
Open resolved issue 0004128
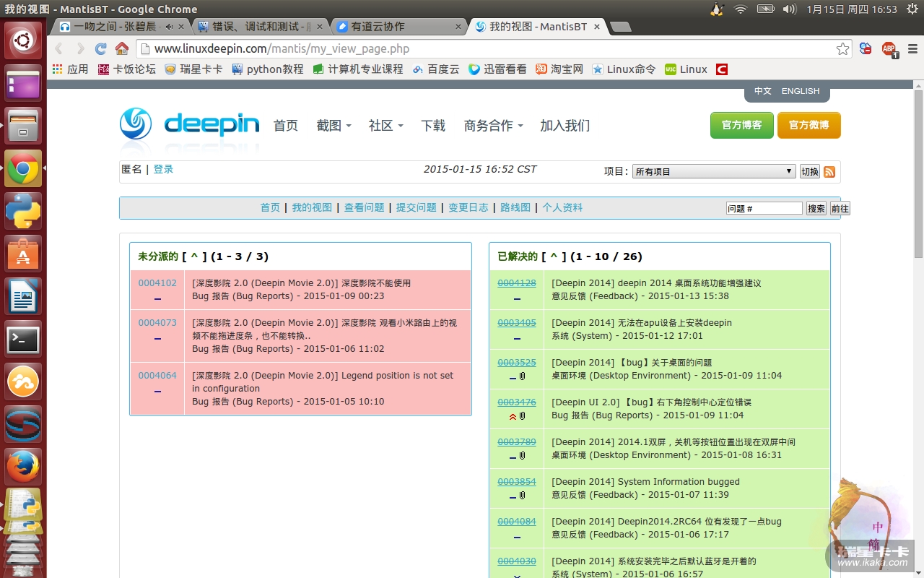coord(517,283)
